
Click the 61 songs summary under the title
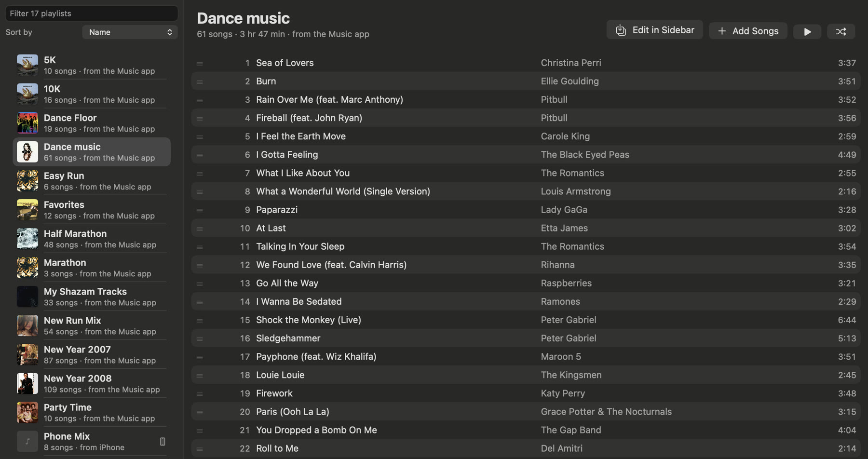pyautogui.click(x=283, y=34)
